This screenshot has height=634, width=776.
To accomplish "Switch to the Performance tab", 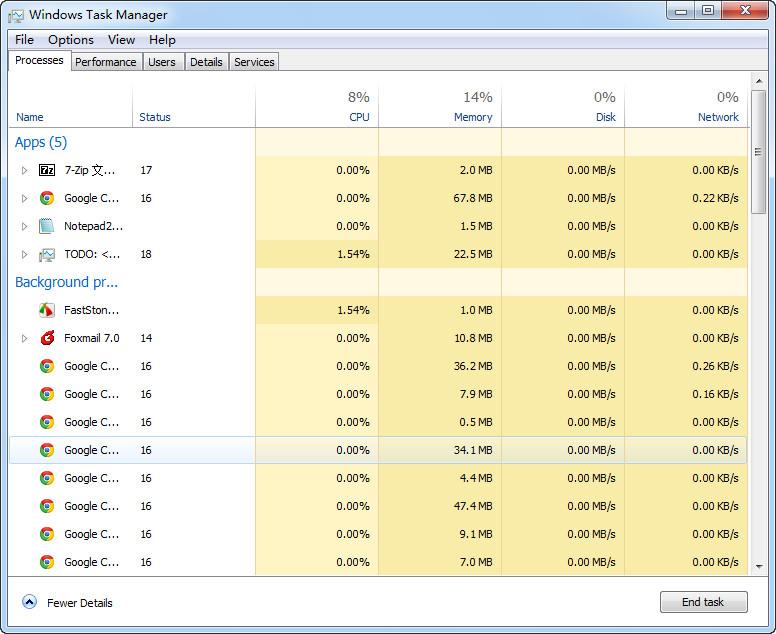I will tap(106, 62).
